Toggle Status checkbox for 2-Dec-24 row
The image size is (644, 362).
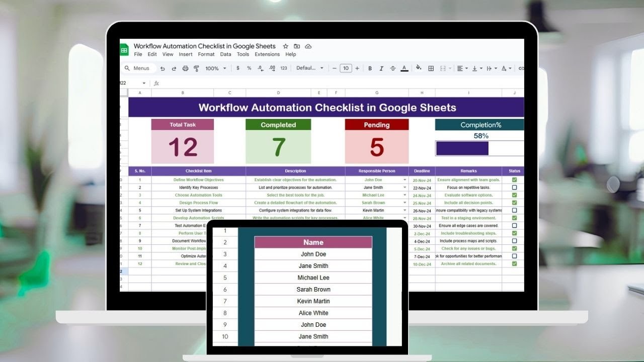pyautogui.click(x=514, y=233)
